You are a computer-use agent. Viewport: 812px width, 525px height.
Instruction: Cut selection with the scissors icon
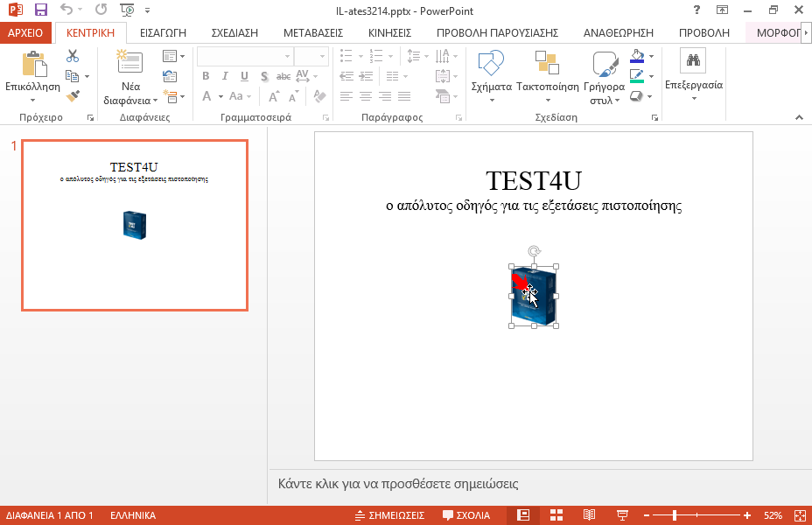73,56
